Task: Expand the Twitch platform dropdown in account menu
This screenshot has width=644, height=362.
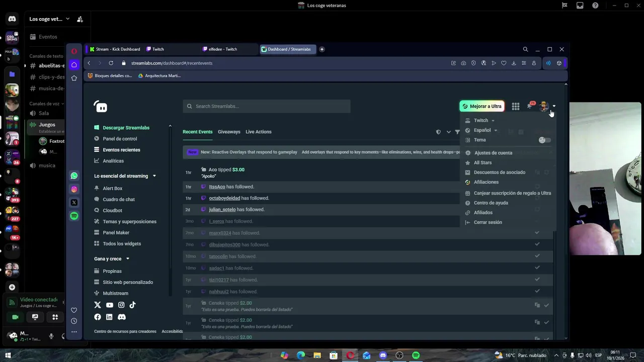Action: click(x=484, y=121)
